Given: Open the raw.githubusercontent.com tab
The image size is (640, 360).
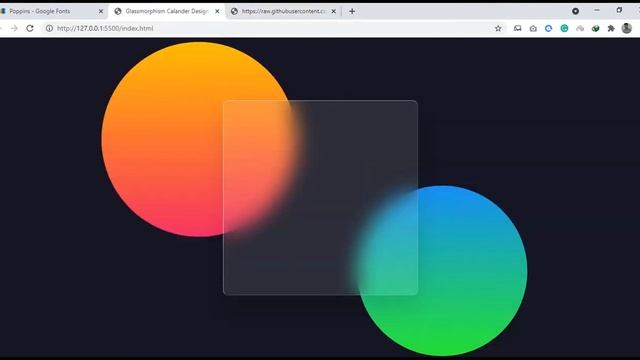Looking at the screenshot, I should tap(283, 11).
